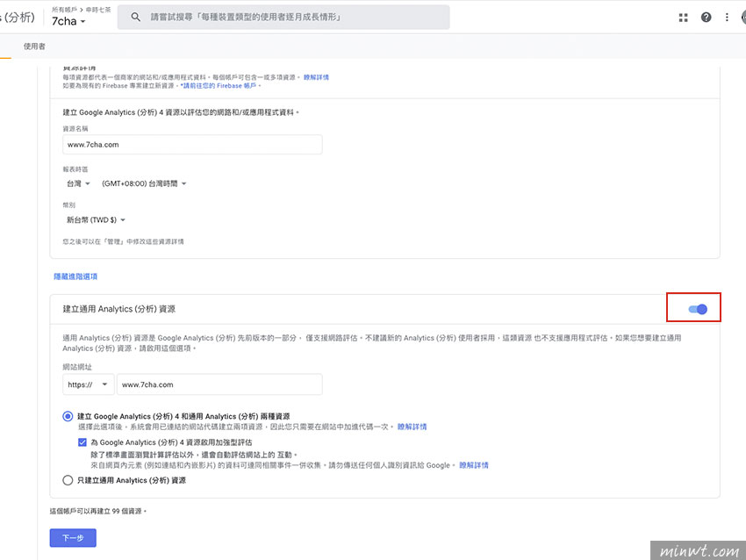Click the 下一步 next button
The image size is (746, 560).
click(73, 538)
